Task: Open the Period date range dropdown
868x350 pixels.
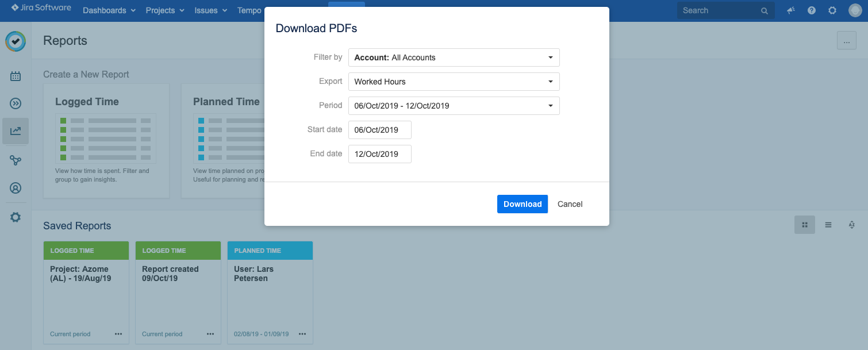Action: [454, 106]
